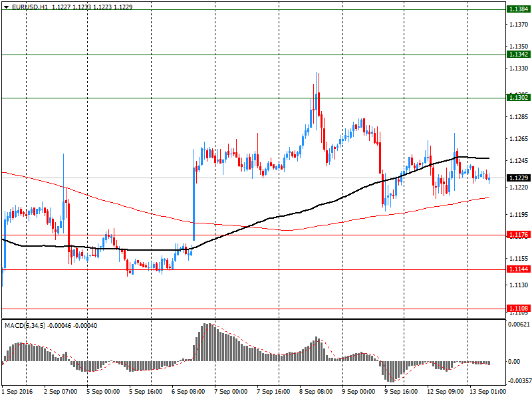
Task: Click the 9 Sep 00:00 time label
Action: pyautogui.click(x=358, y=392)
